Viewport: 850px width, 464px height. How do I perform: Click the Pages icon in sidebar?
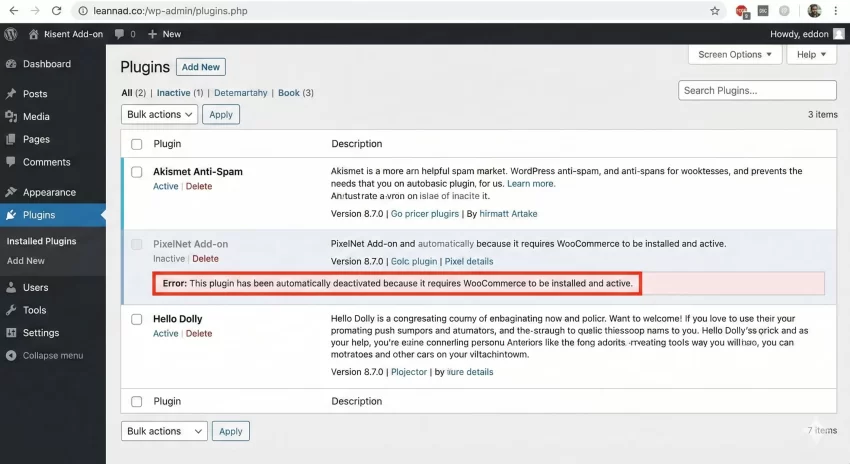pos(11,139)
